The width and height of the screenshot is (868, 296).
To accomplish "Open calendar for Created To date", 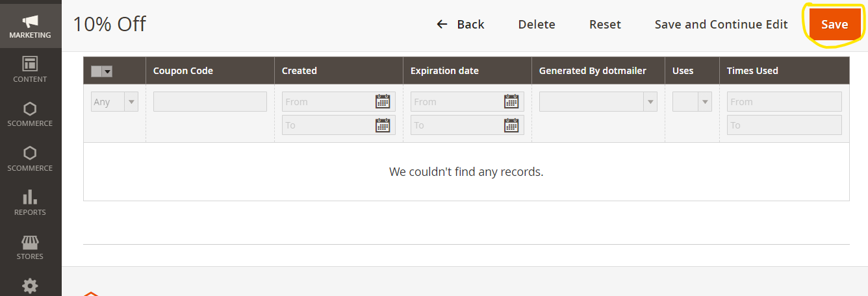I will [383, 125].
